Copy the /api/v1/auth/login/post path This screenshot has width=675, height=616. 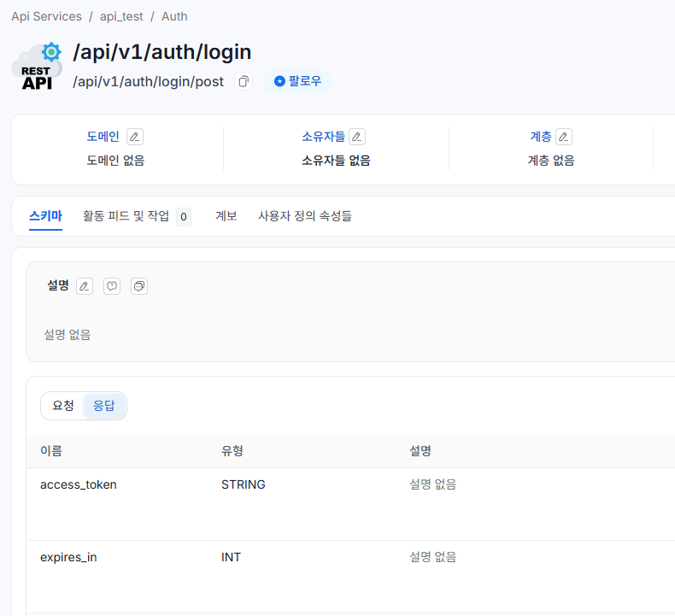coord(244,81)
